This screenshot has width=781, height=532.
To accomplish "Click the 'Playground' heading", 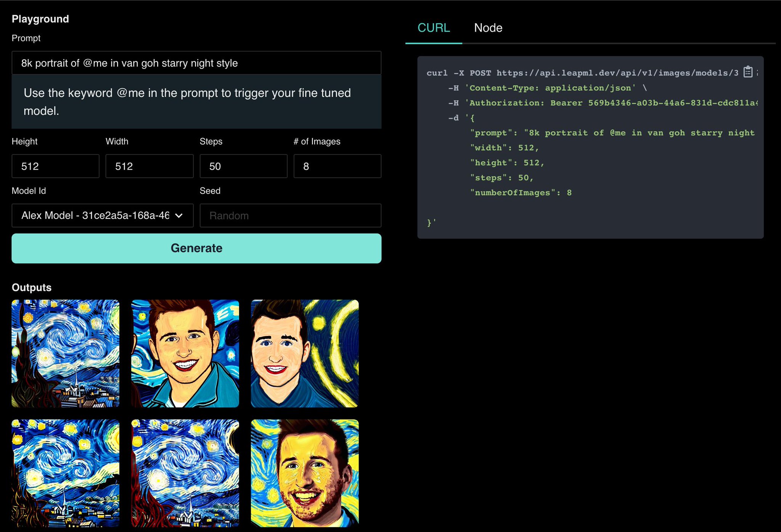I will coord(40,19).
